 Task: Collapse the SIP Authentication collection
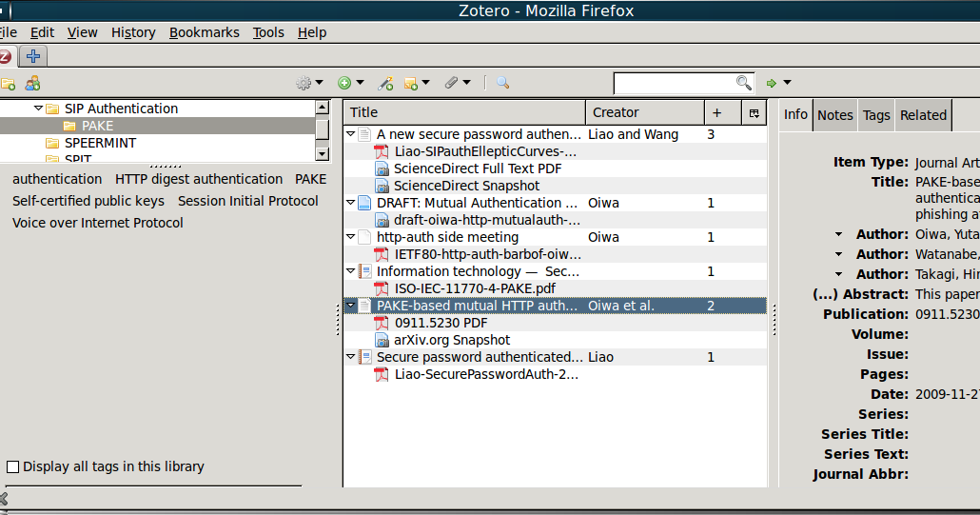tap(38, 109)
